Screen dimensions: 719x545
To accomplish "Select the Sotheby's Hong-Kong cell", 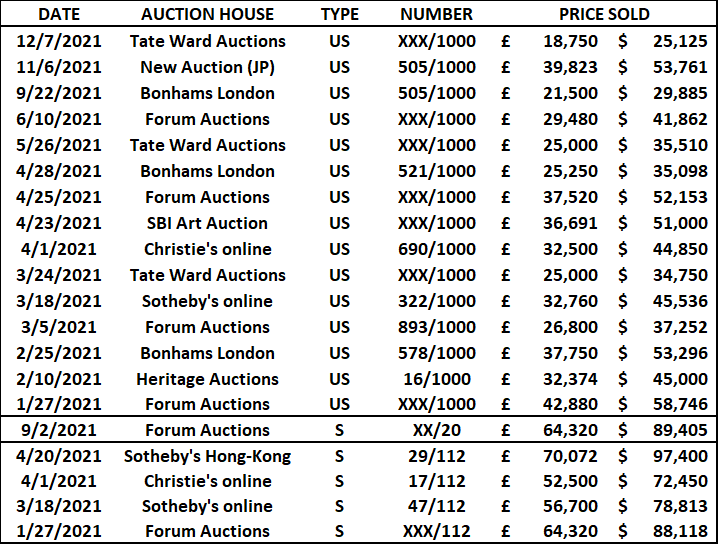I will click(207, 457).
